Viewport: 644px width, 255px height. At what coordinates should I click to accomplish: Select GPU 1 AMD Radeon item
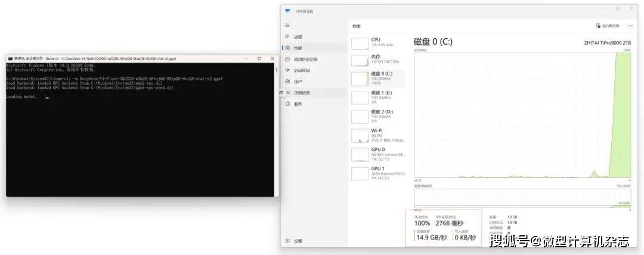[378, 173]
